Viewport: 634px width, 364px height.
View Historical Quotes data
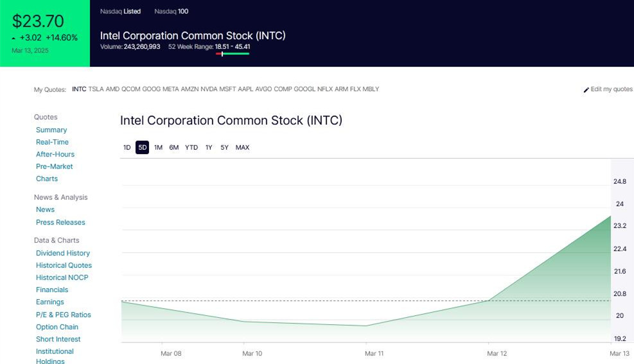64,265
